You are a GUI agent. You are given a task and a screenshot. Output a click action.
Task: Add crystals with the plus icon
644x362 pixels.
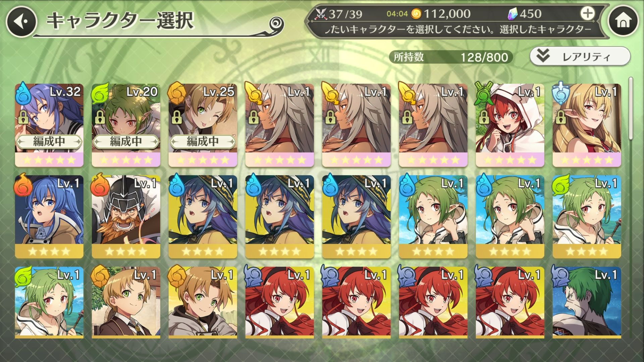(x=587, y=14)
